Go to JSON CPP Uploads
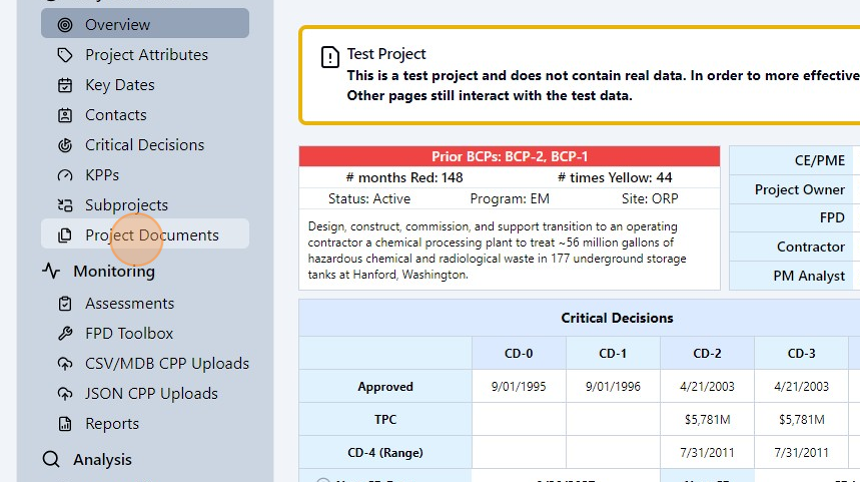This screenshot has height=482, width=860. pyautogui.click(x=151, y=393)
